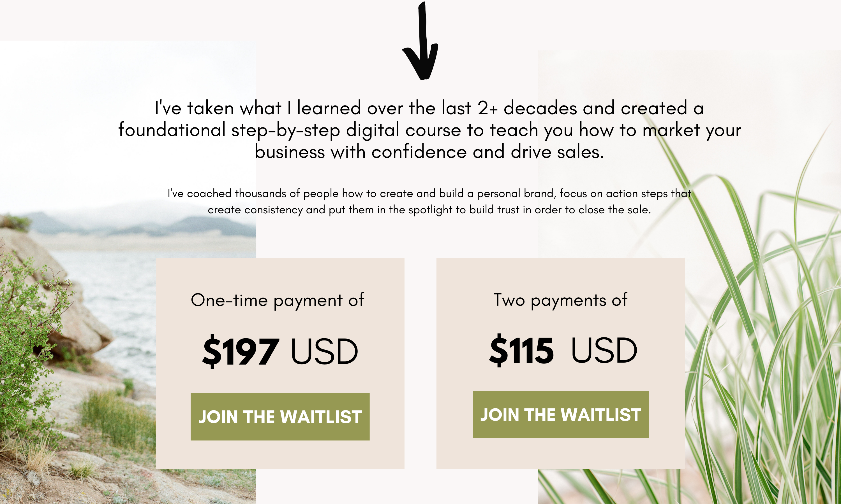Click the "create consistency" paragraph line
The image size is (841, 504).
pos(429,210)
